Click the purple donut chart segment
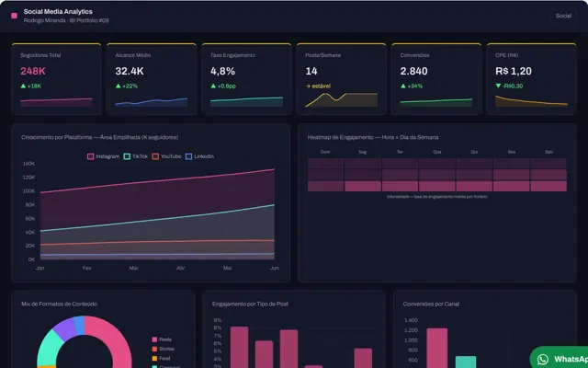Viewport: 588px width, 368px height. click(x=63, y=328)
